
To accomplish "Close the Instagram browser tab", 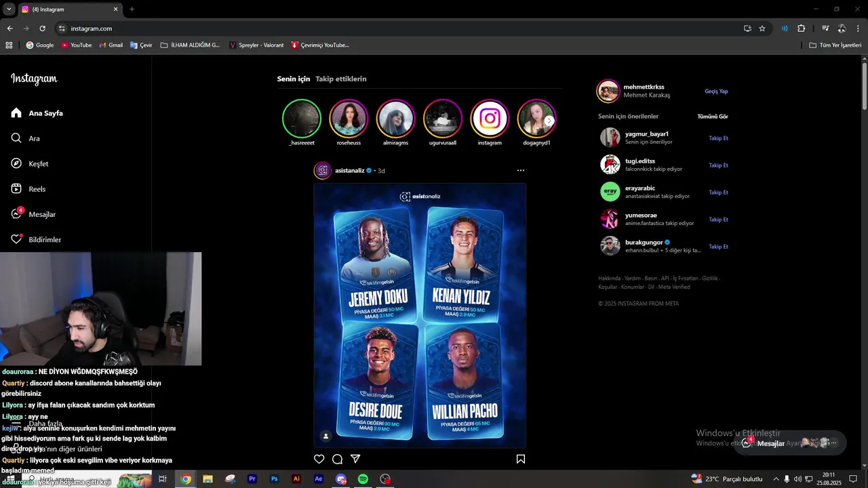I will click(x=115, y=9).
